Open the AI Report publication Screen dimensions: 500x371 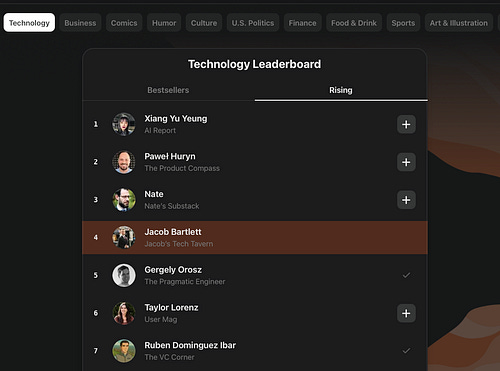click(x=160, y=131)
